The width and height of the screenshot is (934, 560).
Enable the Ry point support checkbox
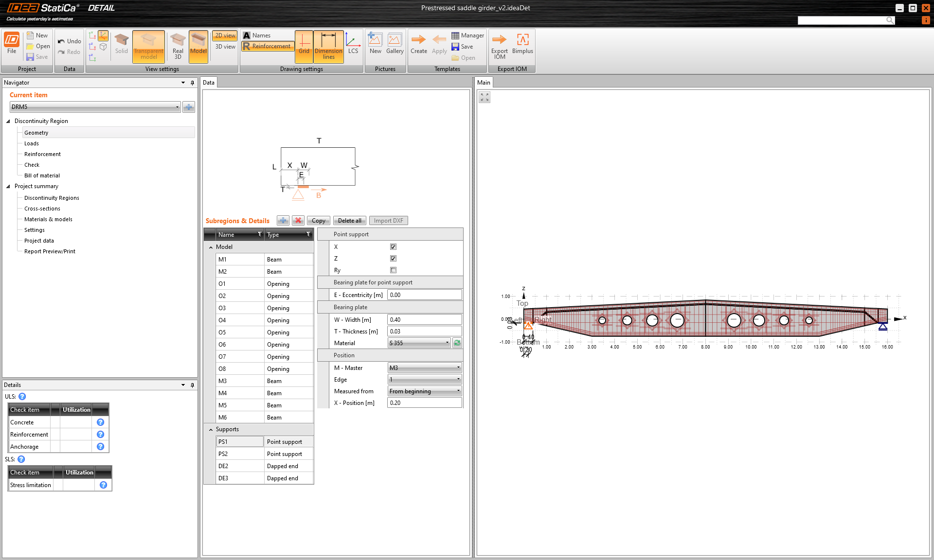click(393, 270)
